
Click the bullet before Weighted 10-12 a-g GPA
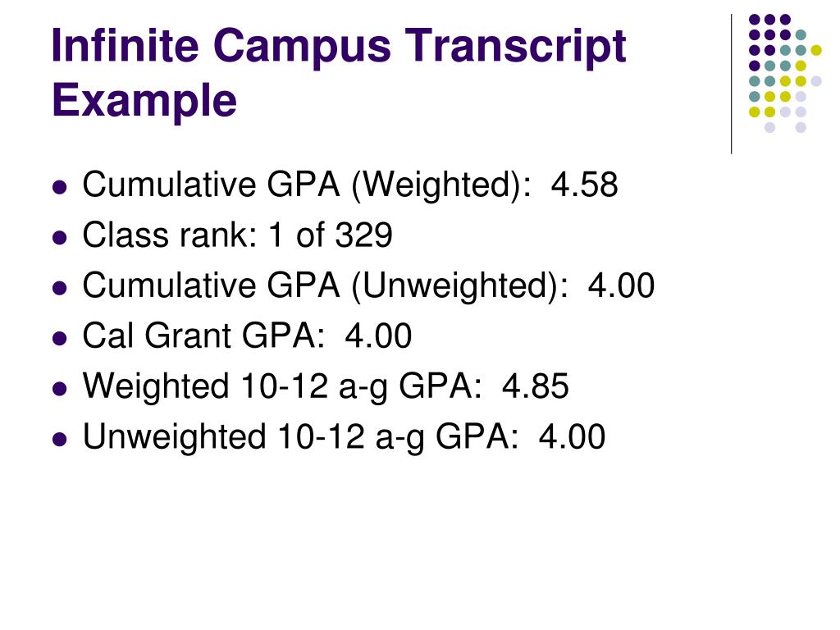60,389
